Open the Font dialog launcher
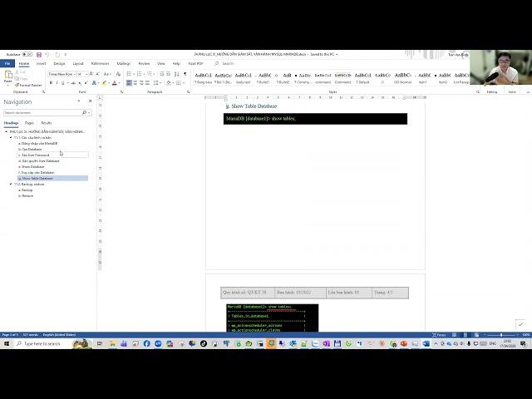This screenshot has height=399, width=532. tap(122, 92)
